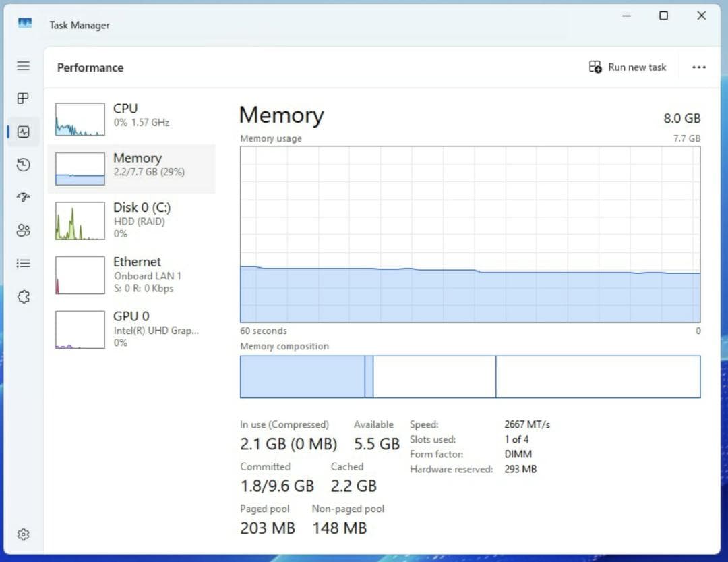Open the Users panel icon

pos(23,230)
